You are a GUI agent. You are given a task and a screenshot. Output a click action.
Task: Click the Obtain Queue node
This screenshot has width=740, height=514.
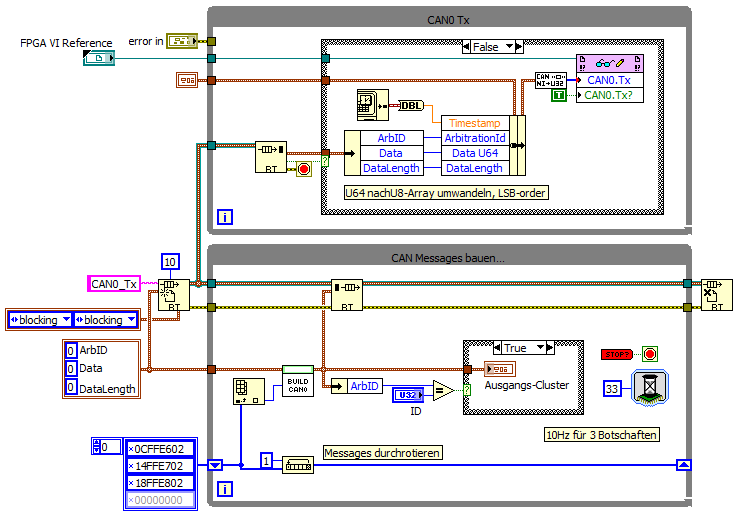[x=174, y=295]
